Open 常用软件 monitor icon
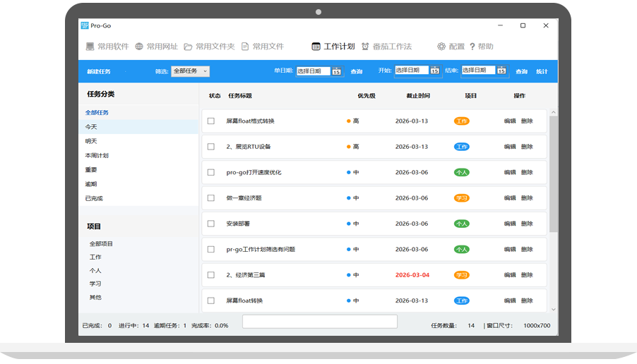Screen dimensions: 637x364 coord(90,47)
